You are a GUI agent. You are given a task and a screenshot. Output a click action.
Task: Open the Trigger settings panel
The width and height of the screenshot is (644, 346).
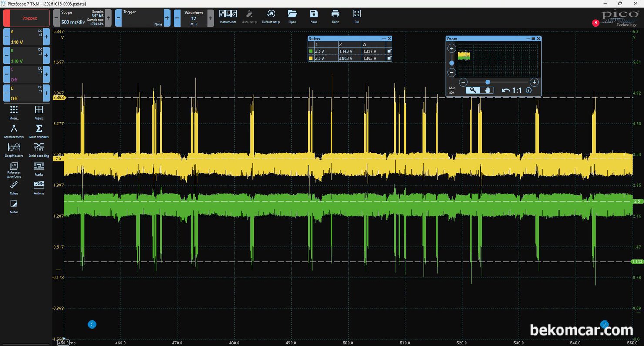[142, 18]
